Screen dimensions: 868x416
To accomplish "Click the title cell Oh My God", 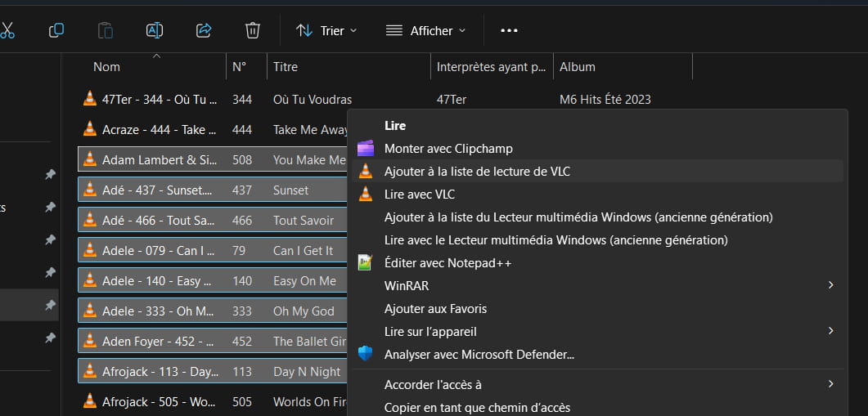I will click(x=304, y=311).
